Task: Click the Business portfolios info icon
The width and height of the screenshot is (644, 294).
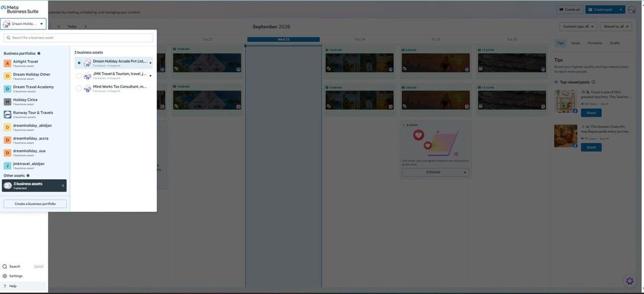Action: [39, 54]
